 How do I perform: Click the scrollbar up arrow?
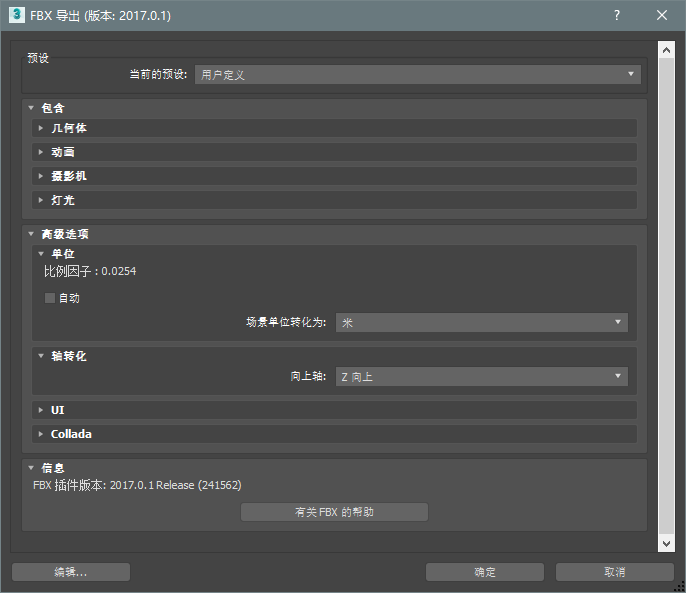click(666, 50)
